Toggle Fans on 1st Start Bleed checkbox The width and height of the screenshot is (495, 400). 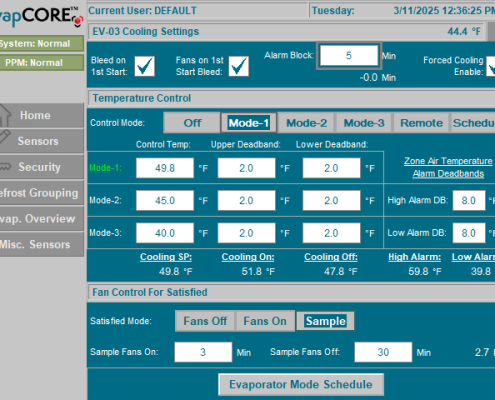pos(238,66)
